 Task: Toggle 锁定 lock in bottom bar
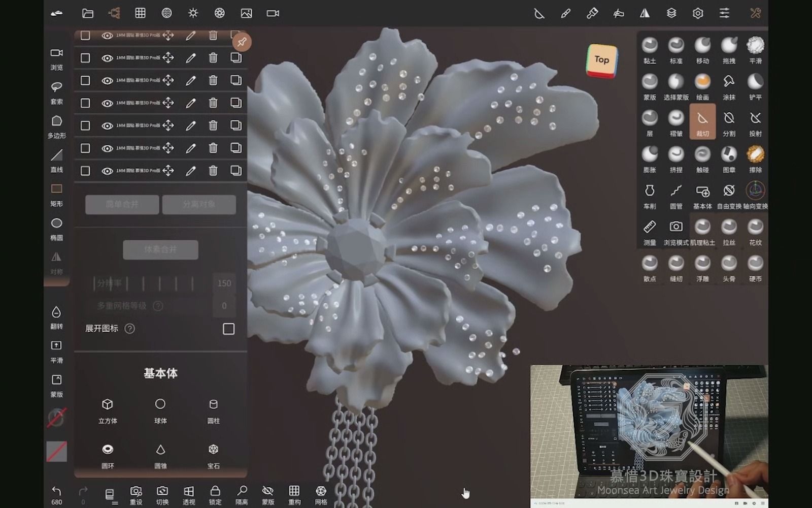point(215,495)
